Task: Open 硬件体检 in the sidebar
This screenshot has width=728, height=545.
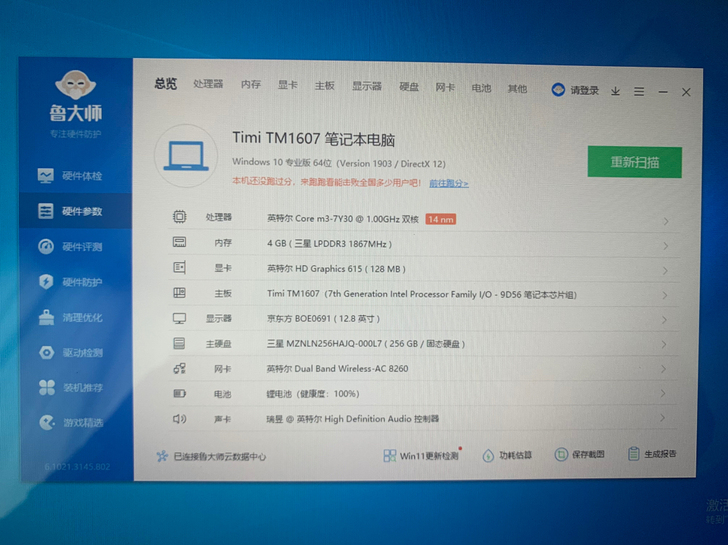Action: [x=70, y=176]
